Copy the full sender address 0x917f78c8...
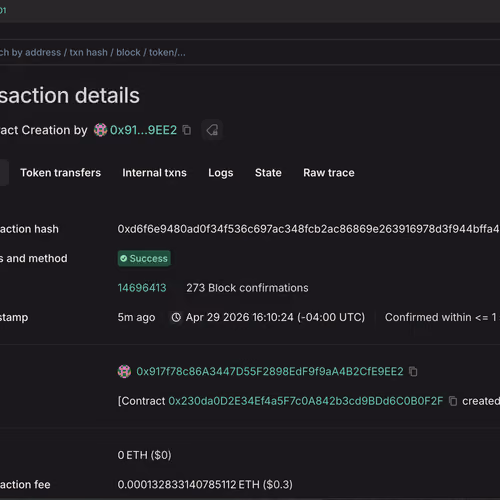The height and width of the screenshot is (500, 500). [413, 371]
